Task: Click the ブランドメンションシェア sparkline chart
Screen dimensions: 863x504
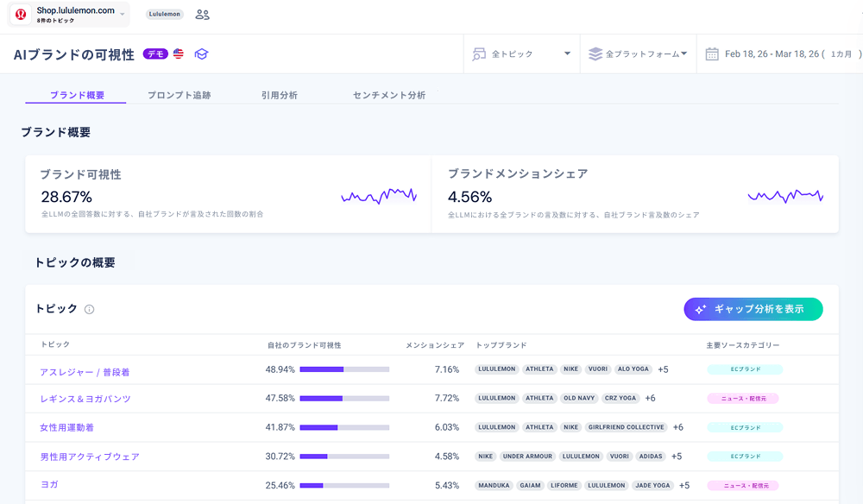Action: (x=785, y=195)
